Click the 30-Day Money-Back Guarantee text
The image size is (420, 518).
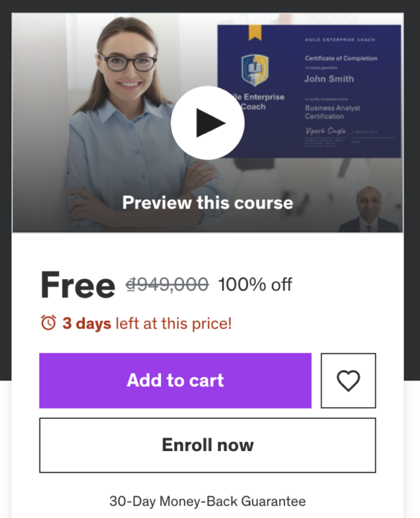208,501
